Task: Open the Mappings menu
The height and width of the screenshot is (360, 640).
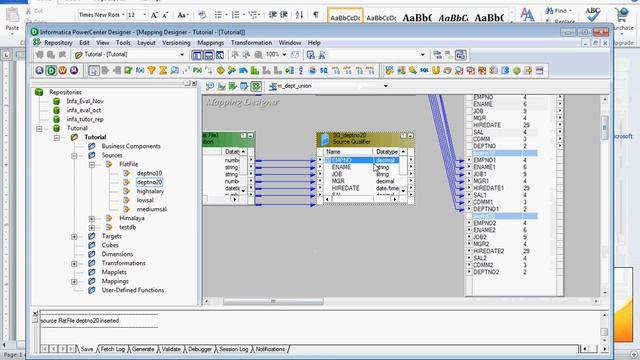Action: (x=211, y=42)
